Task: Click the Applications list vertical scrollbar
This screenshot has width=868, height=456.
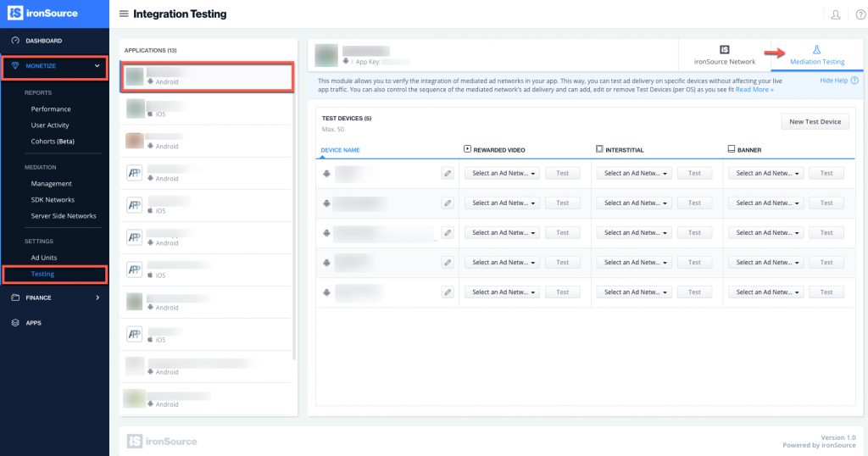Action: pos(294,210)
